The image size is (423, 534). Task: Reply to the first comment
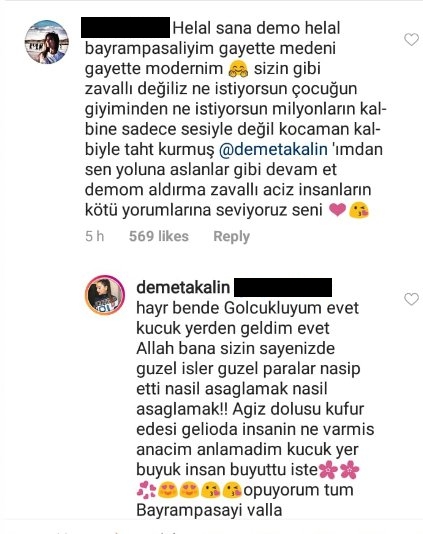click(x=232, y=236)
